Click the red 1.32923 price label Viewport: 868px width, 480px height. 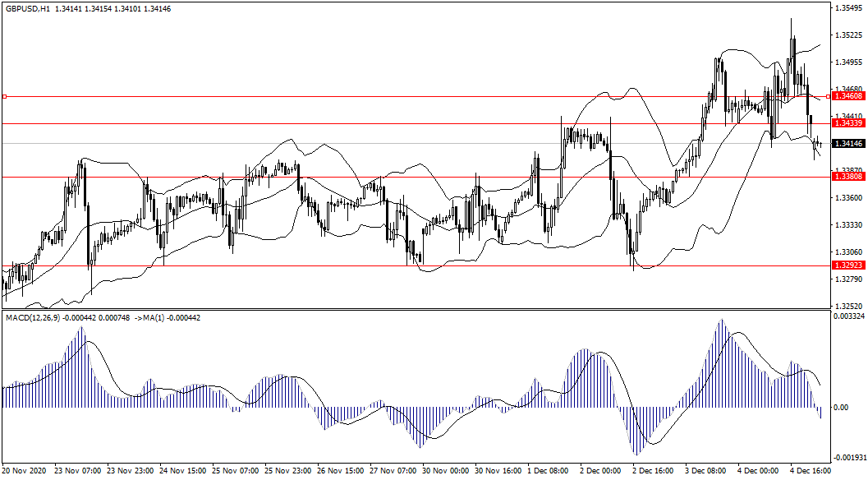click(x=847, y=265)
